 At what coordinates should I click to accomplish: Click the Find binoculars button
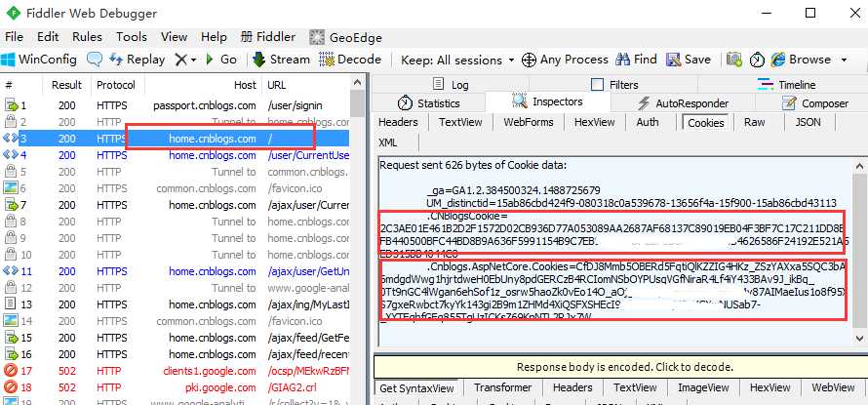pos(636,60)
